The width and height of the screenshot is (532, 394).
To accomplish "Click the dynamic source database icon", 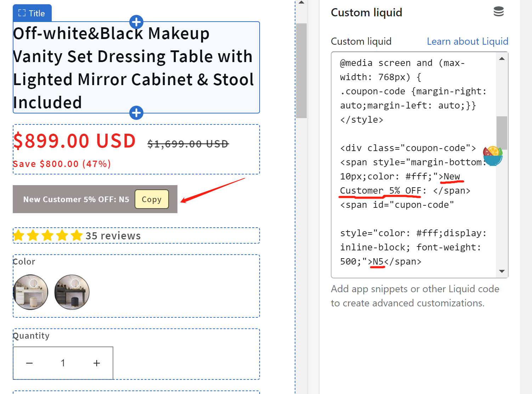I will (x=498, y=12).
